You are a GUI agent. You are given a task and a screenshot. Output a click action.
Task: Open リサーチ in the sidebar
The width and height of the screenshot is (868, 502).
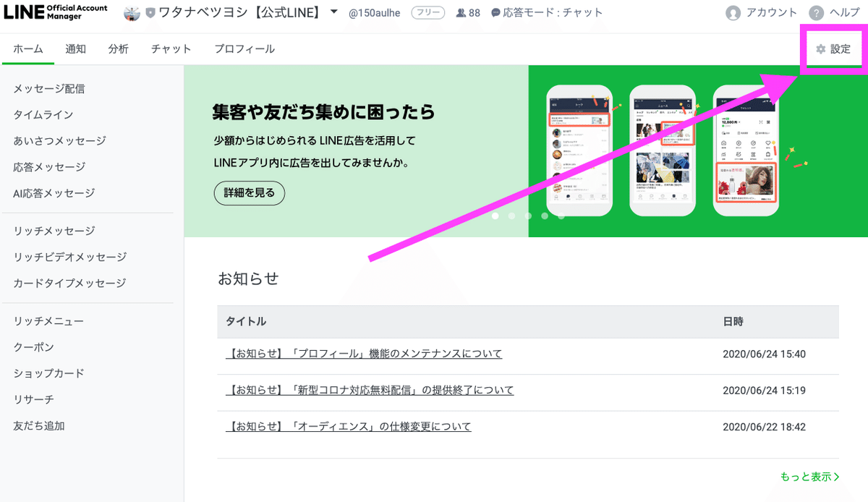tap(34, 399)
